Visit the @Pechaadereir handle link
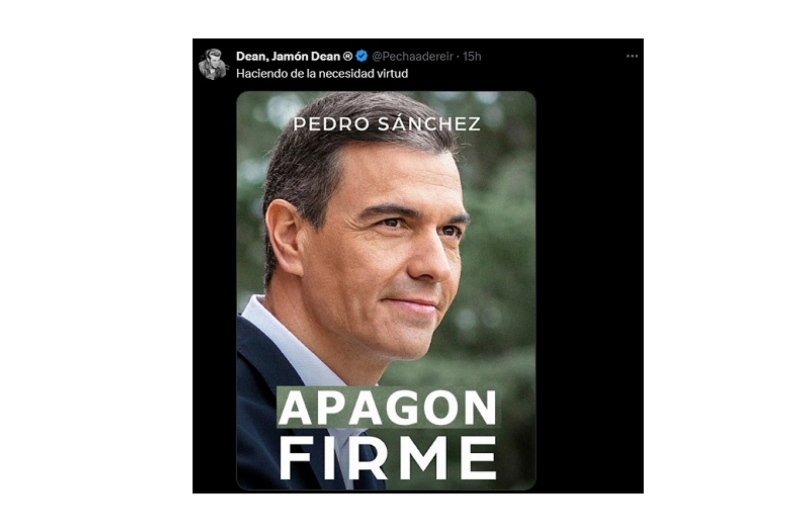The image size is (812, 526). pos(412,56)
